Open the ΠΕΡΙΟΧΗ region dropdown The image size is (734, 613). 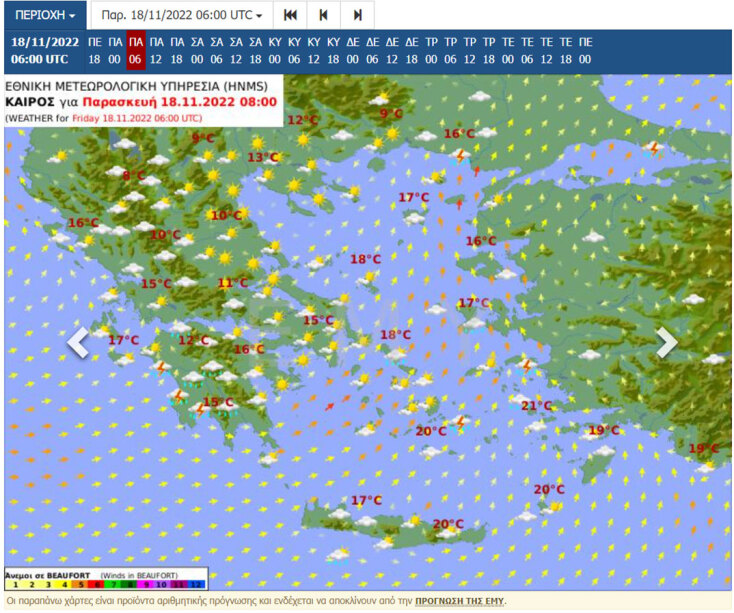(x=45, y=16)
